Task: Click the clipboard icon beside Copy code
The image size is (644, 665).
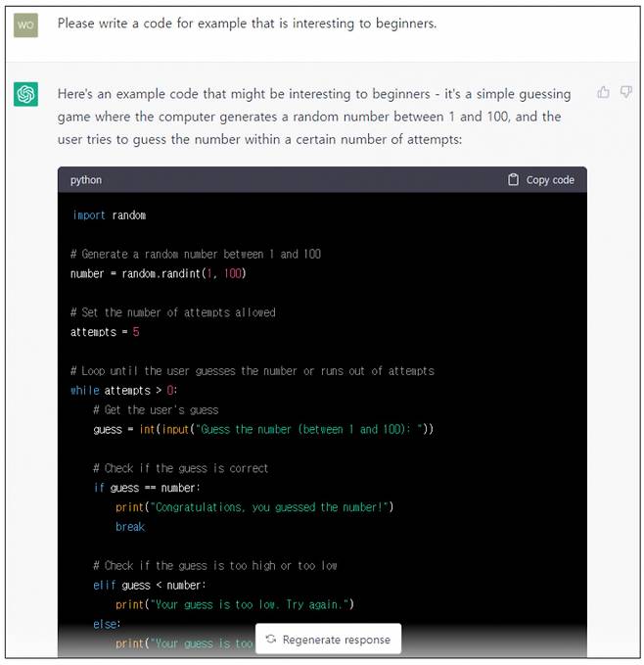Action: 513,180
